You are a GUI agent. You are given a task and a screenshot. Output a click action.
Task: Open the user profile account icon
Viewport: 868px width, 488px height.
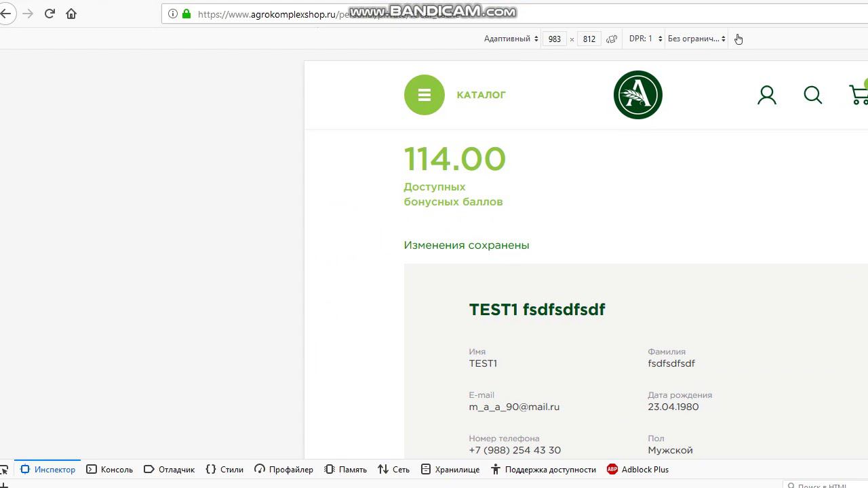point(767,95)
